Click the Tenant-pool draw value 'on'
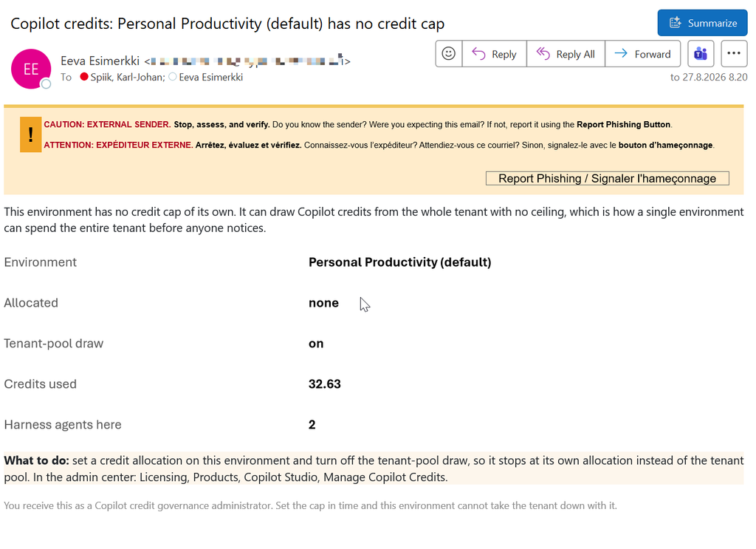The height and width of the screenshot is (549, 756). tap(316, 344)
